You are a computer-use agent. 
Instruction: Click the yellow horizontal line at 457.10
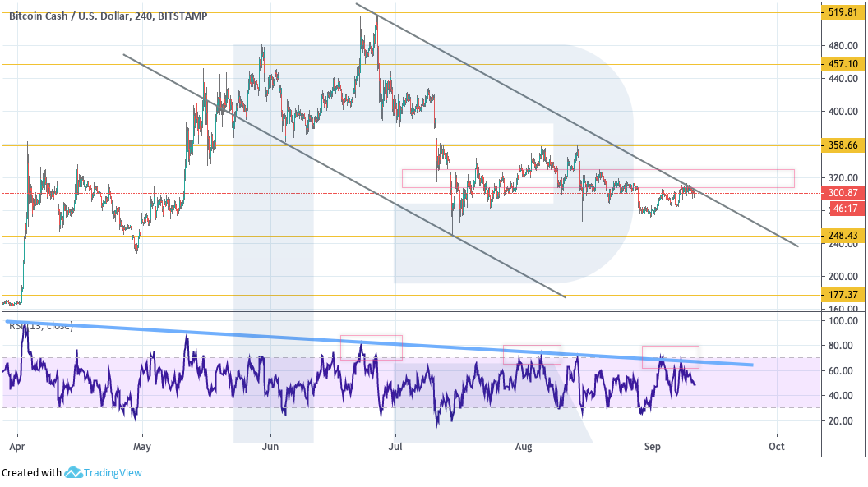tap(164, 64)
